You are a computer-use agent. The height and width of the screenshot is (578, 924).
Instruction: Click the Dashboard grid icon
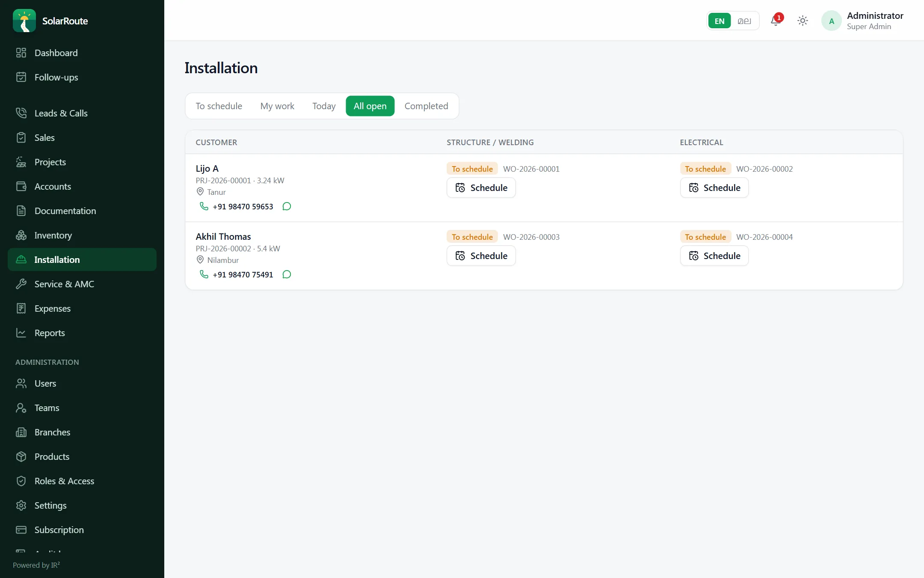pos(21,53)
